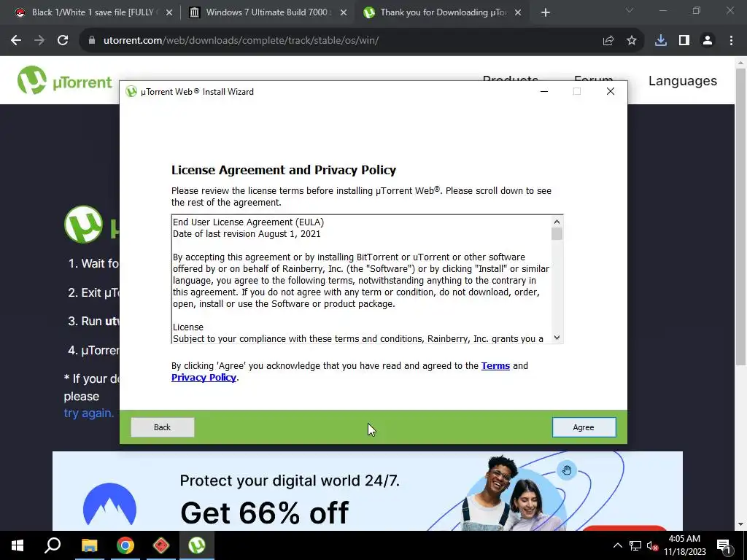Click EULA scrollbar up arrow
The width and height of the screenshot is (747, 560).
pos(557,222)
